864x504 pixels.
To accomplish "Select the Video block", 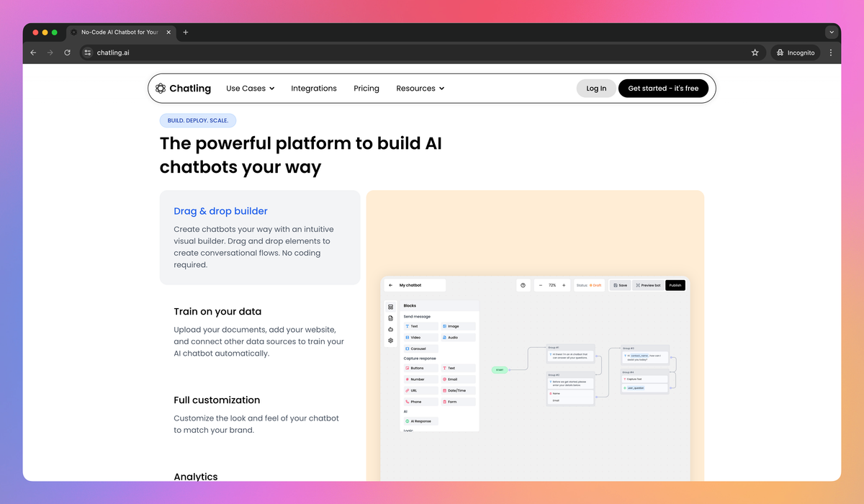I will pyautogui.click(x=420, y=337).
